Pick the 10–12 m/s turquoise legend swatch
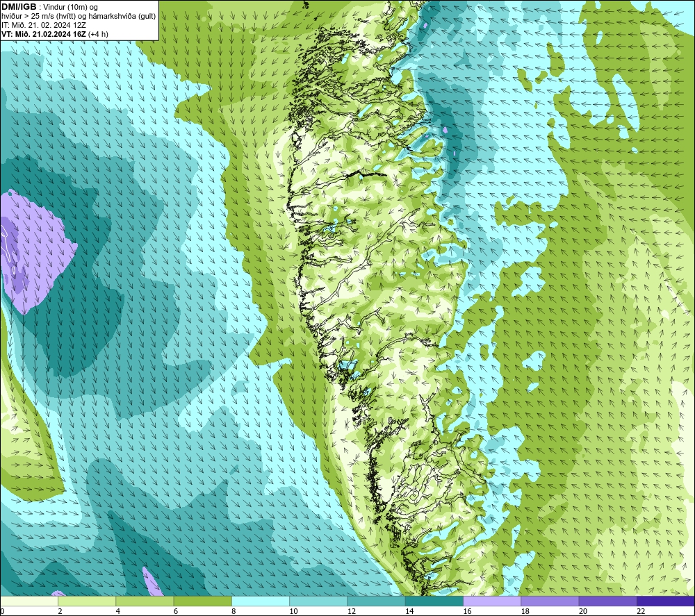 click(318, 601)
